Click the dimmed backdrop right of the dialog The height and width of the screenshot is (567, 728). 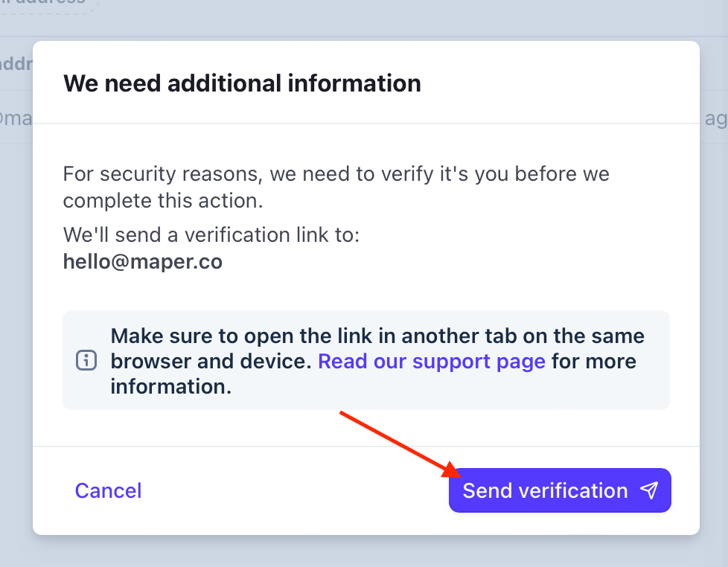(714, 298)
